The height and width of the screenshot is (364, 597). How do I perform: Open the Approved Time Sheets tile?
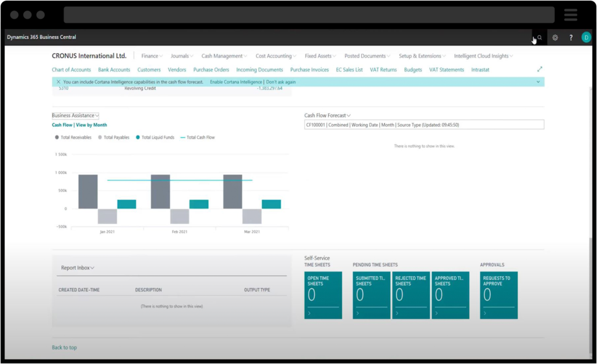pos(451,295)
